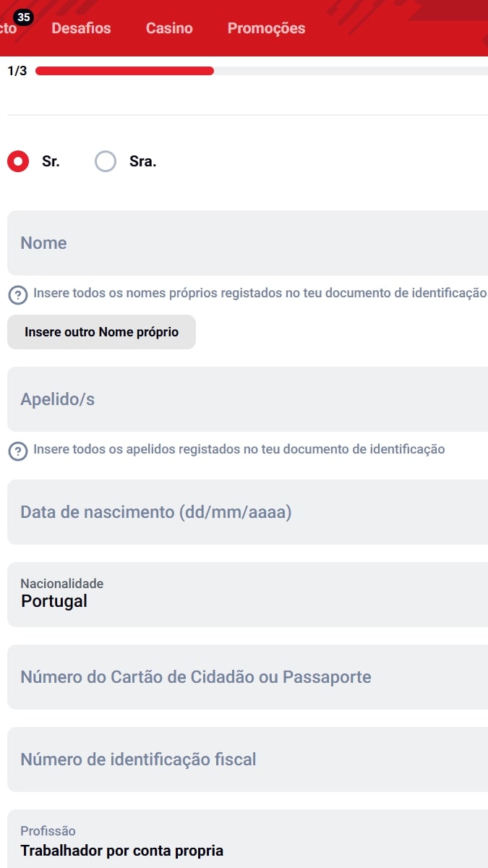The image size is (488, 868).
Task: Switch to the Casino tab
Action: tap(169, 28)
